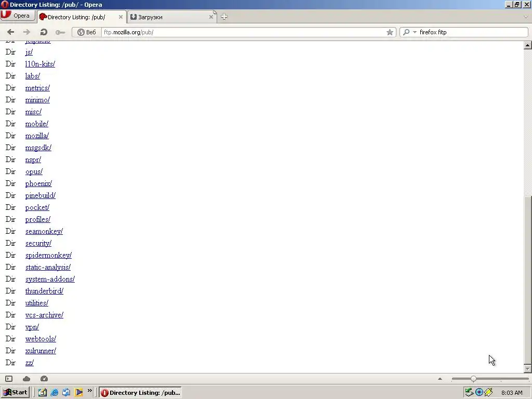Open the Windows Start menu
The image size is (532, 399).
coord(15,393)
